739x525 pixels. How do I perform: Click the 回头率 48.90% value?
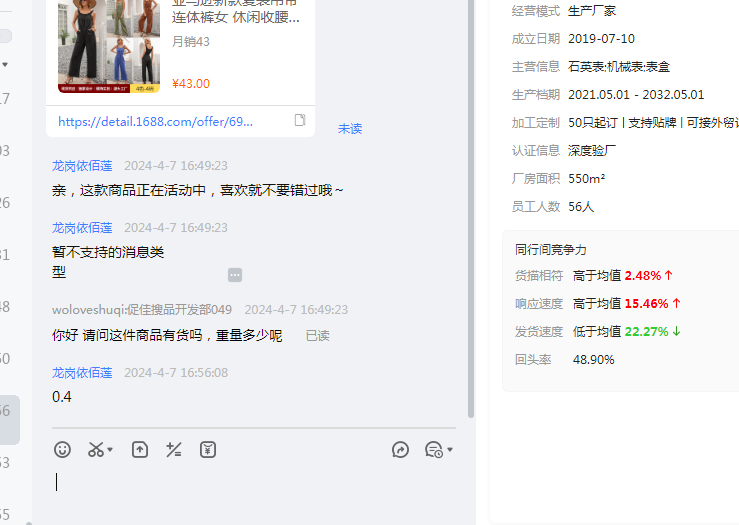pyautogui.click(x=593, y=360)
